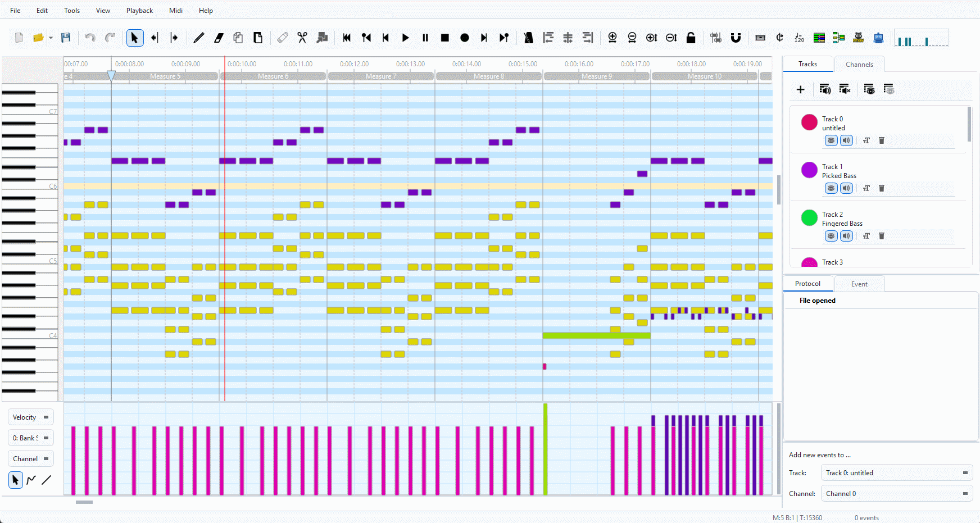
Task: Add a new track with plus icon
Action: click(801, 89)
